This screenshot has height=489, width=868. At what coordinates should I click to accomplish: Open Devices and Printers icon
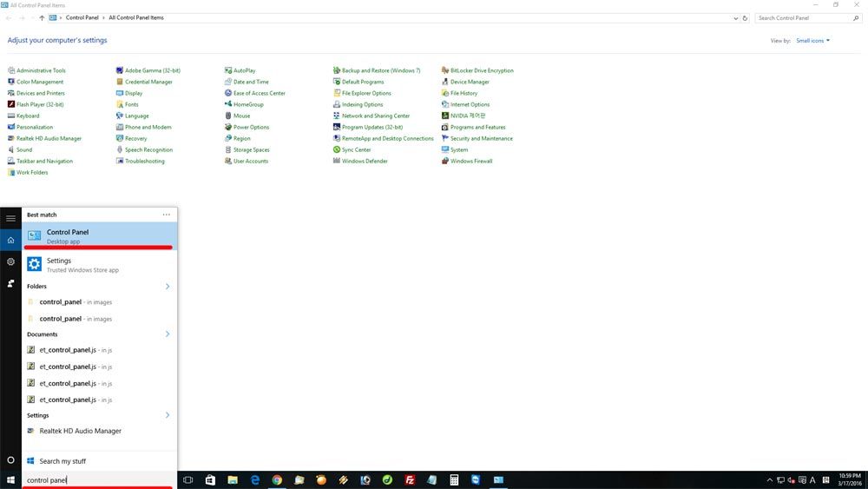(x=11, y=93)
